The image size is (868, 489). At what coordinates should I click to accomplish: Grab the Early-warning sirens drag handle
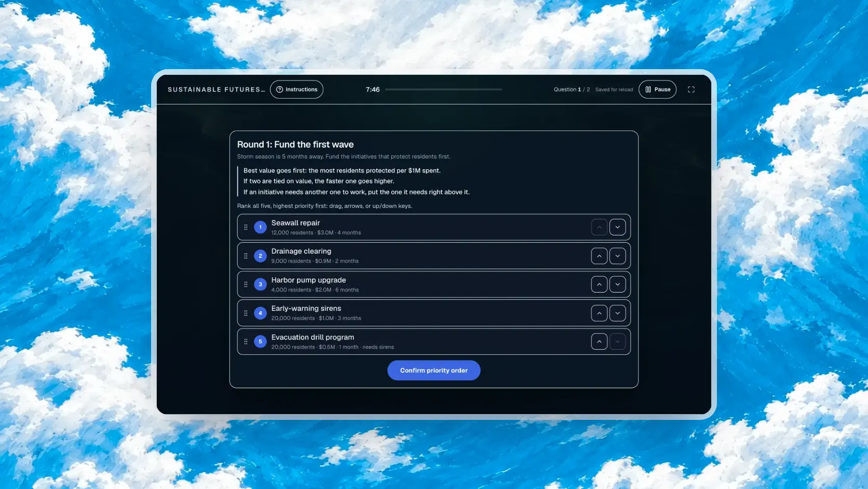(x=246, y=313)
